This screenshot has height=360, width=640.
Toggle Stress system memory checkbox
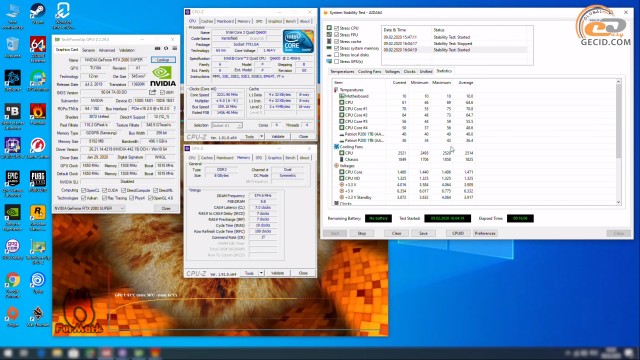337,48
